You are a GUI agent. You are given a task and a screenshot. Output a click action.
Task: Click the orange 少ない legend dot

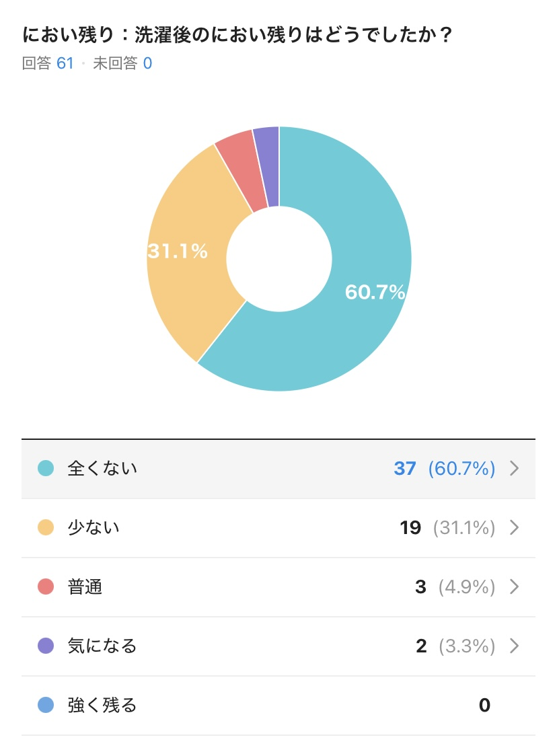click(x=46, y=527)
